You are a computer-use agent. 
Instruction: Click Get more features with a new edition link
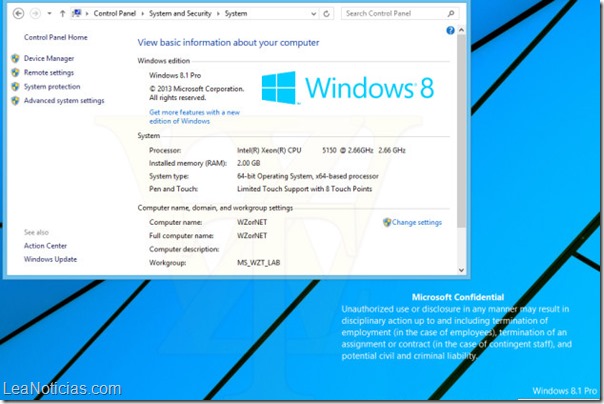(195, 117)
